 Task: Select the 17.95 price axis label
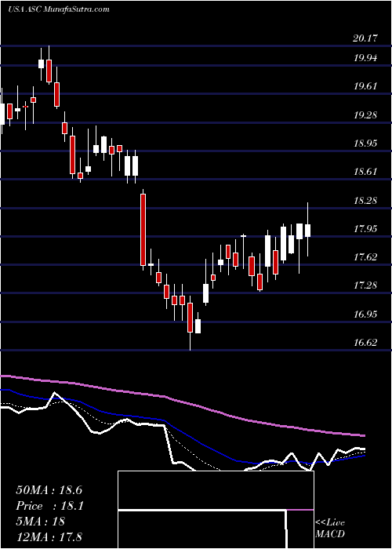pos(365,229)
